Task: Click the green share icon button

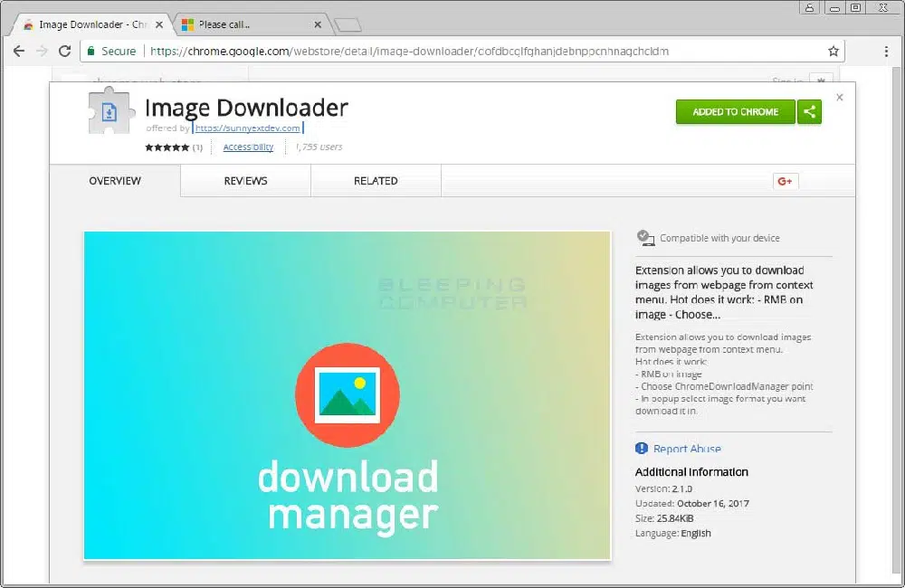Action: tap(810, 112)
